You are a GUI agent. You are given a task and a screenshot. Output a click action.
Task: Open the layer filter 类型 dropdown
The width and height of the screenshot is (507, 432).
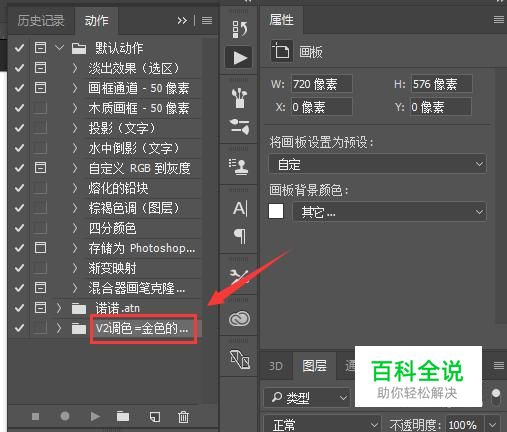click(307, 397)
